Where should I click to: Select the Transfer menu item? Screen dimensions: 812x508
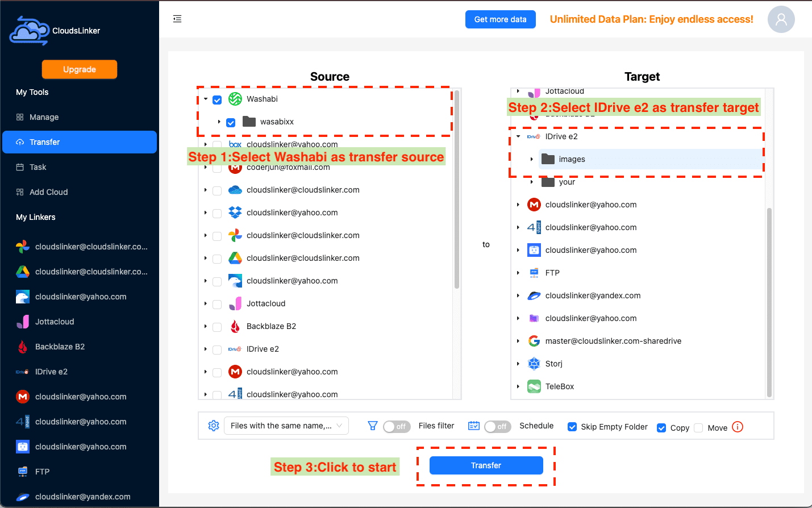pos(80,142)
